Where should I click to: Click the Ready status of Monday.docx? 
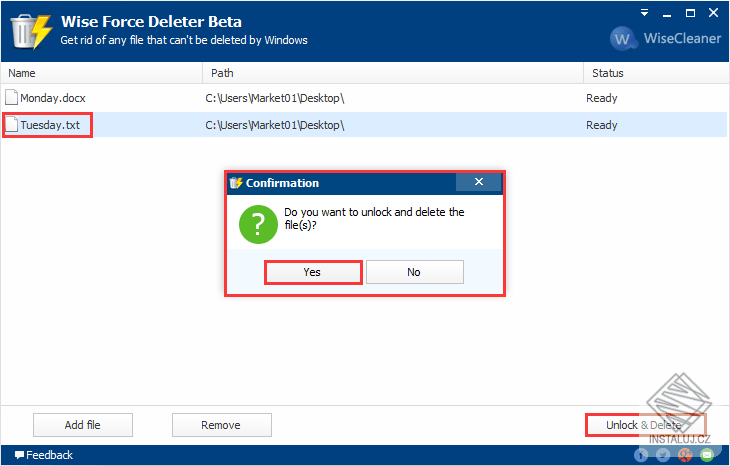point(602,98)
